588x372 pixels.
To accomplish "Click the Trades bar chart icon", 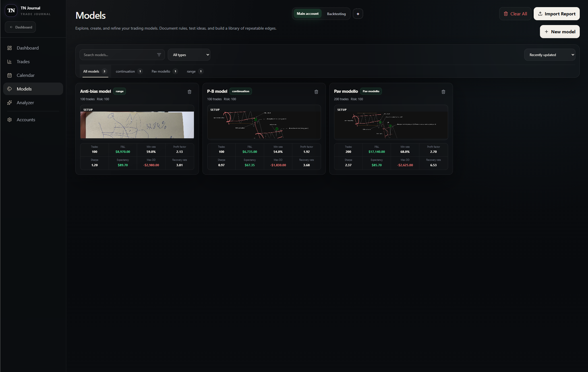I will click(x=9, y=61).
